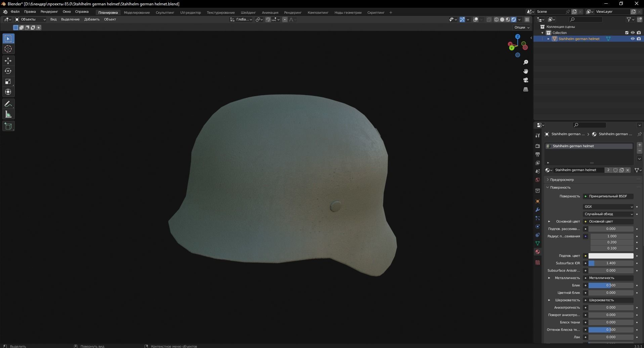
Task: Open the Scene properties tab
Action: (538, 171)
